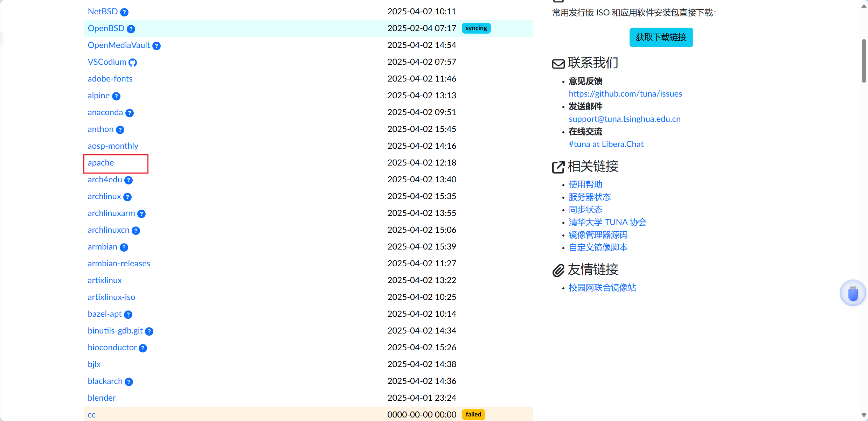The image size is (868, 421).
Task: Click the 获取下载链接 button
Action: (661, 37)
